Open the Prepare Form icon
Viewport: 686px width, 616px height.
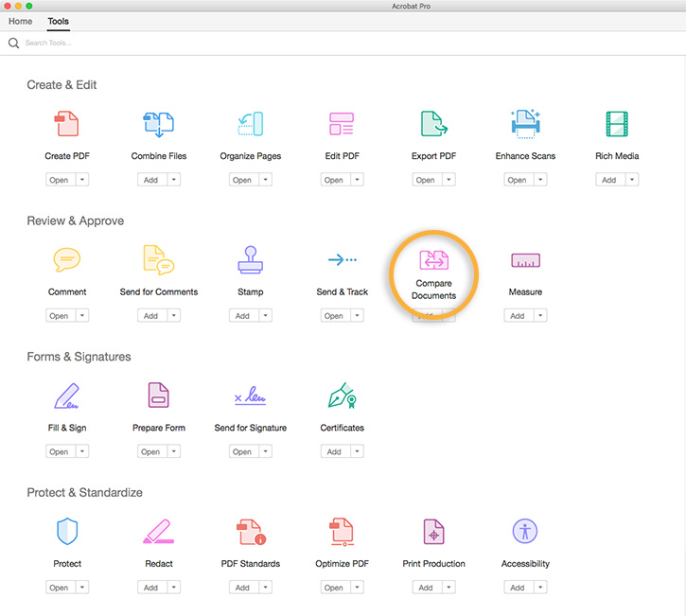(x=158, y=396)
